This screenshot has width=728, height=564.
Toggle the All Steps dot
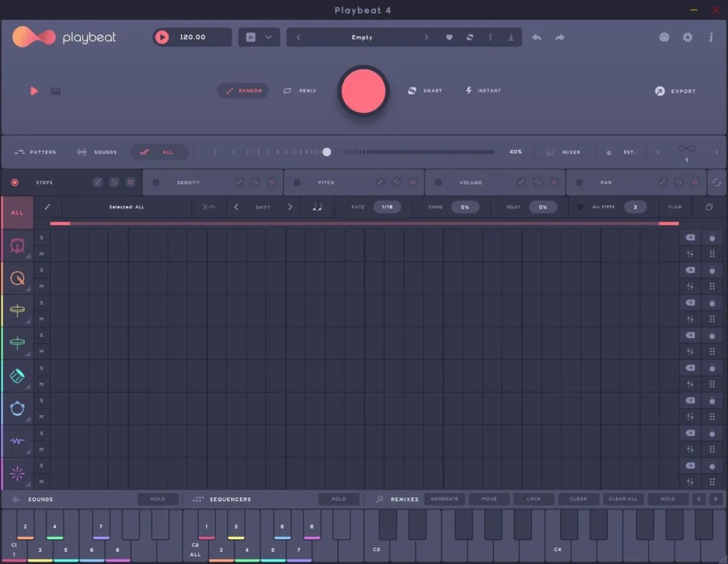pos(580,207)
